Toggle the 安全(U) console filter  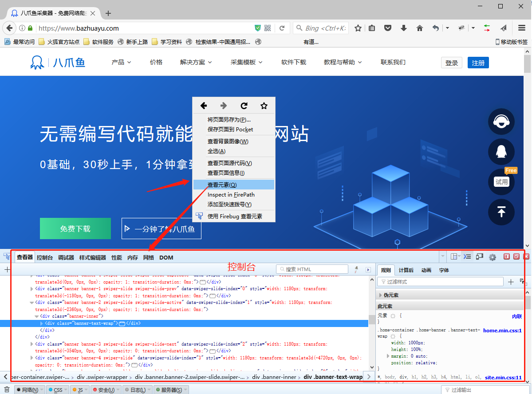106,390
